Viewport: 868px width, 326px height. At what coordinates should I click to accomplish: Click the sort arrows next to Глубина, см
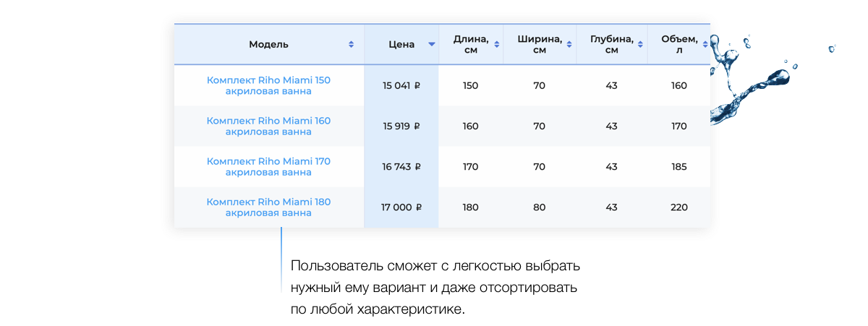(641, 45)
